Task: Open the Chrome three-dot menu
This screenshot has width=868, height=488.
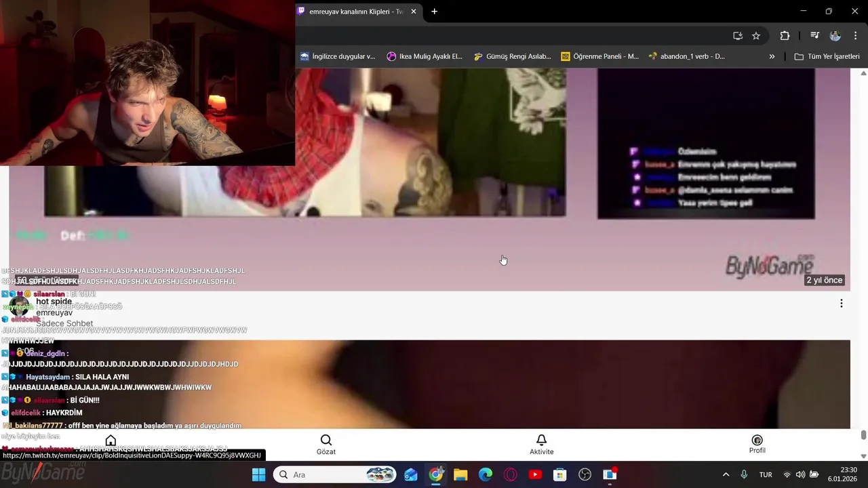Action: 854,36
